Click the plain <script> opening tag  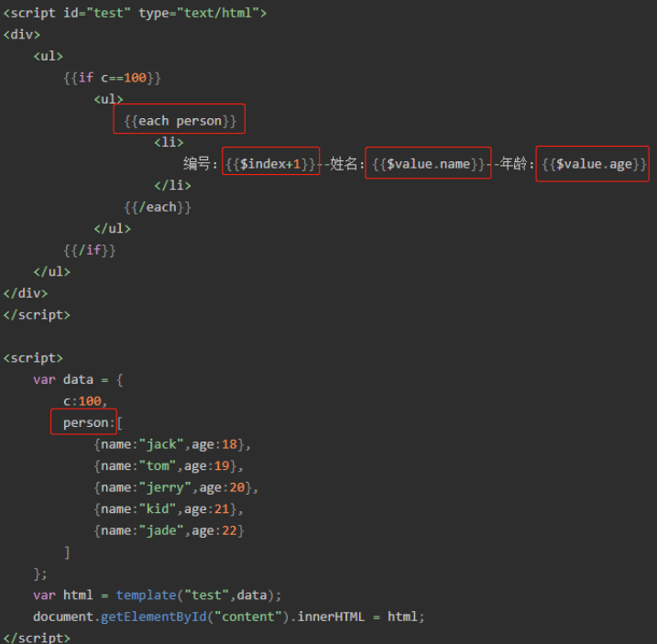pos(33,358)
